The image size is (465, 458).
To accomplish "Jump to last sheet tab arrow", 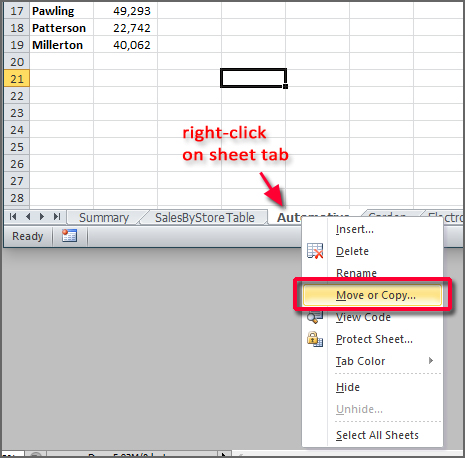I will (x=57, y=217).
